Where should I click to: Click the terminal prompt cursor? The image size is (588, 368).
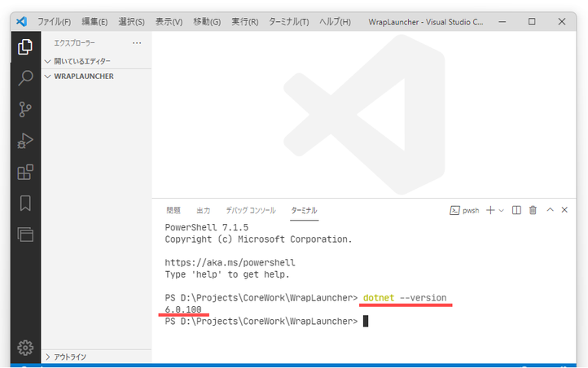(x=366, y=321)
